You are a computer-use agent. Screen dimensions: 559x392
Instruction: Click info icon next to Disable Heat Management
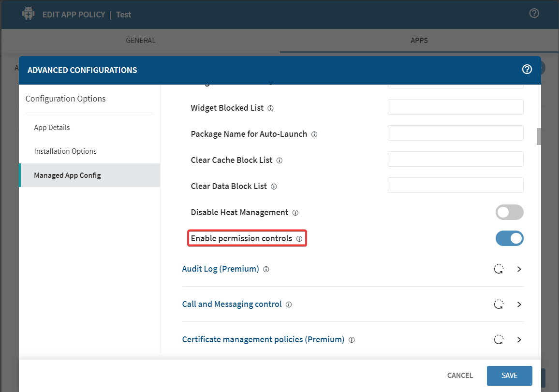tap(295, 213)
